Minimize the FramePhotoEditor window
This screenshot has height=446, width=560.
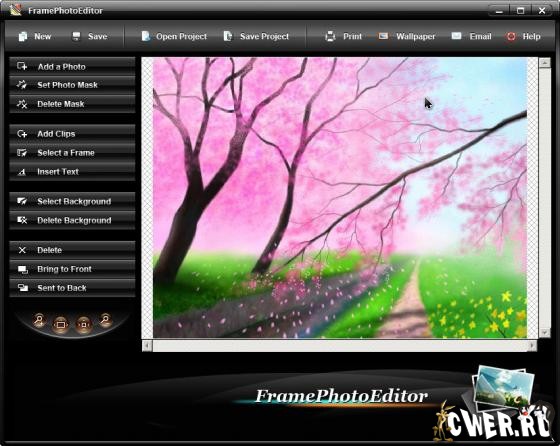[x=499, y=10]
